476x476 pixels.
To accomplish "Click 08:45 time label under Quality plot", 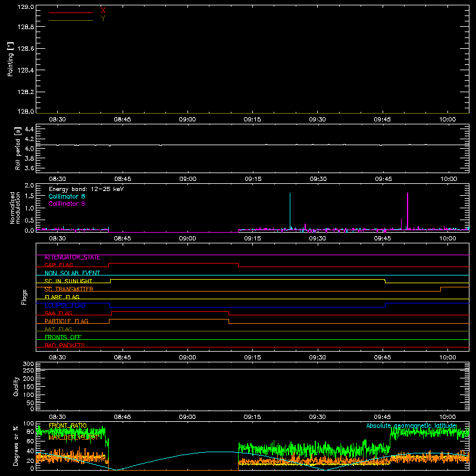I will [x=123, y=417].
